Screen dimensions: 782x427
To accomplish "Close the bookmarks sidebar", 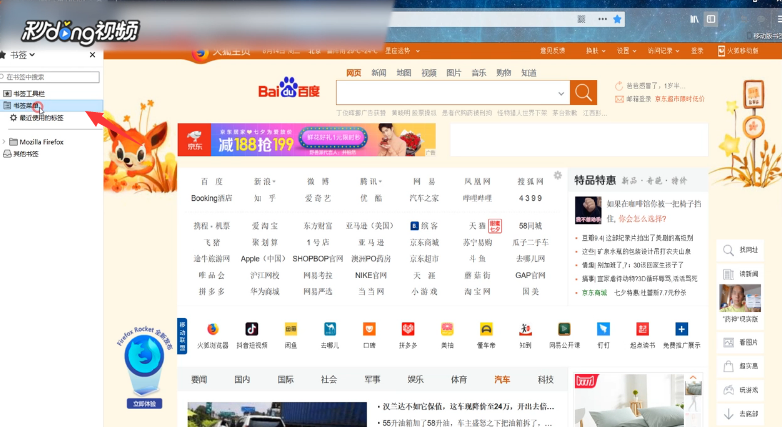I will (92, 55).
